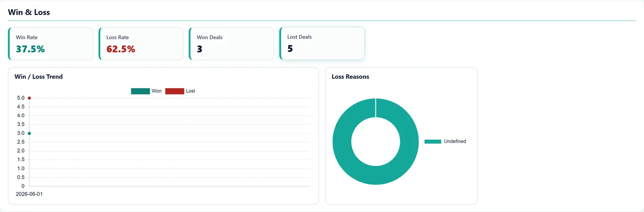644x212 pixels.
Task: Toggle the Undefined legend entry in Loss Reasons
Action: click(x=445, y=142)
